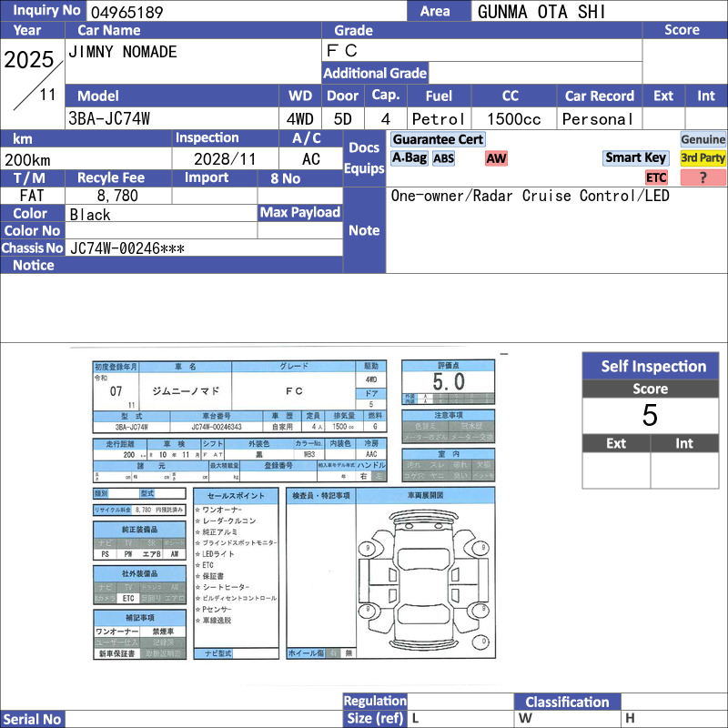The image size is (728, 728).
Task: Select the Self Inspection score 5
Action: [x=650, y=415]
